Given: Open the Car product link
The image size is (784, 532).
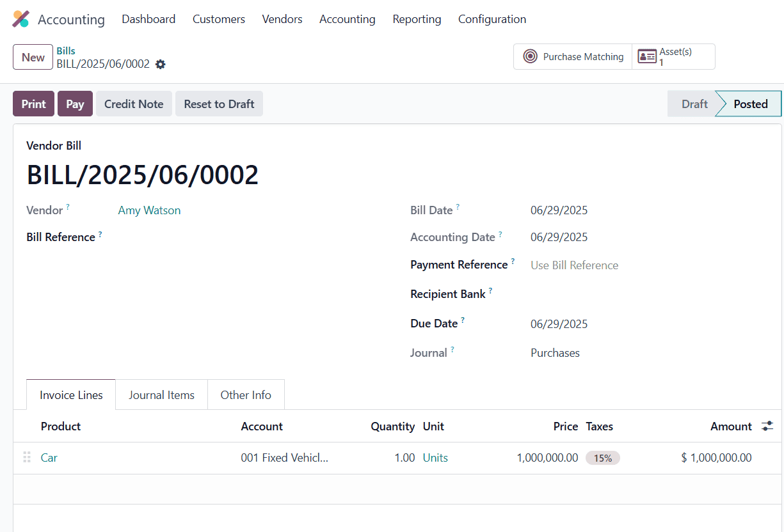Looking at the screenshot, I should (49, 457).
